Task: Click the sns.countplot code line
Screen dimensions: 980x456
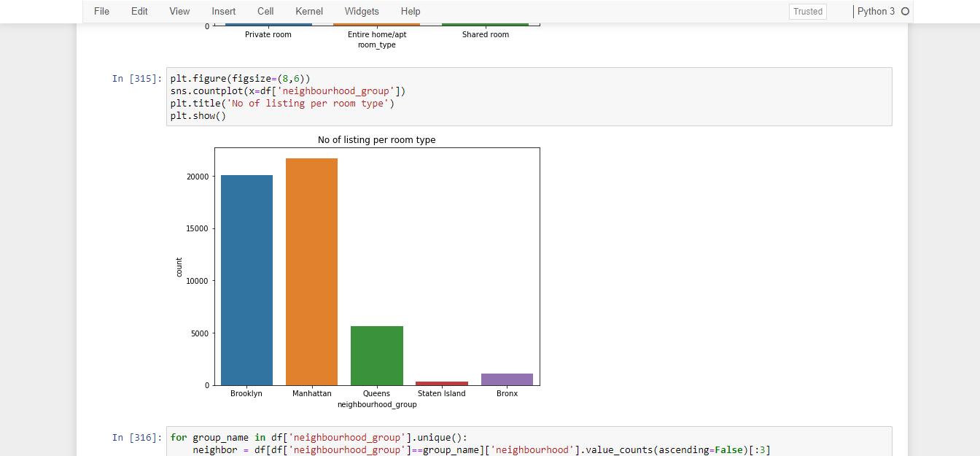Action: [288, 91]
